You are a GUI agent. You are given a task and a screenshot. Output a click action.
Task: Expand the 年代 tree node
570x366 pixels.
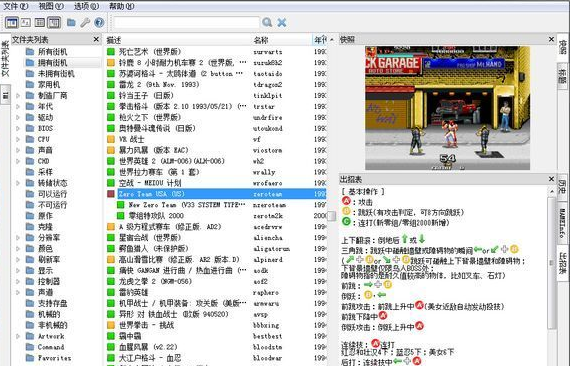point(18,106)
